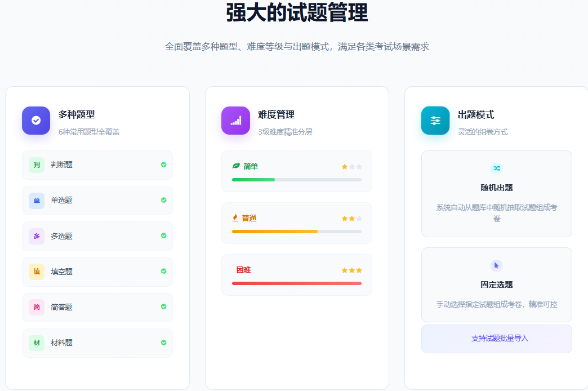This screenshot has width=588, height=391.
Task: Click the 难度管理 signal bars icon
Action: (x=235, y=121)
